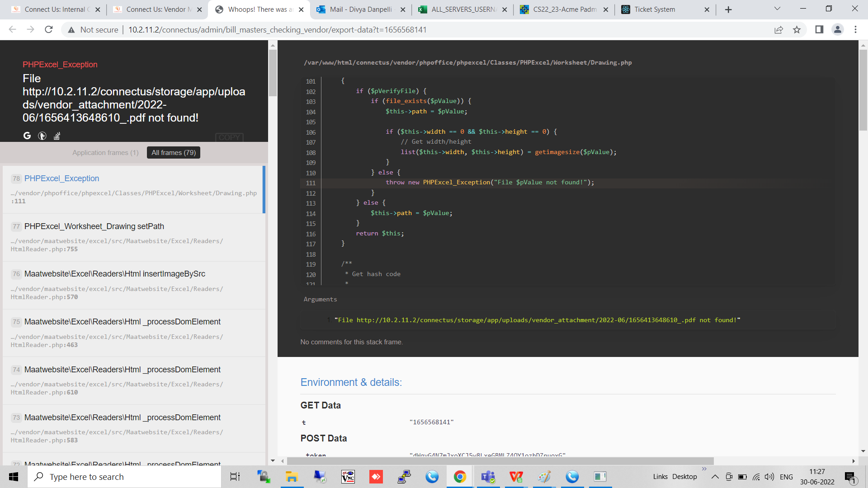Click the Arguments error string value
Viewport: 868px width, 488px height.
[x=537, y=320]
